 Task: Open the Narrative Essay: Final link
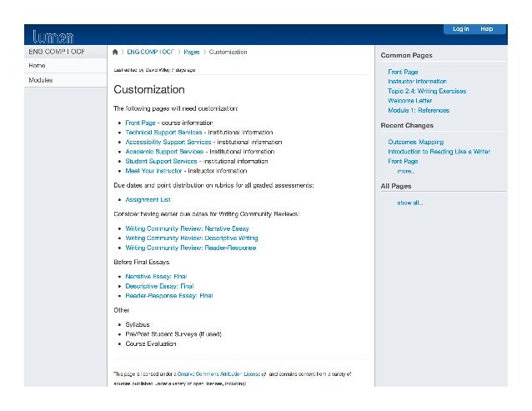click(156, 277)
